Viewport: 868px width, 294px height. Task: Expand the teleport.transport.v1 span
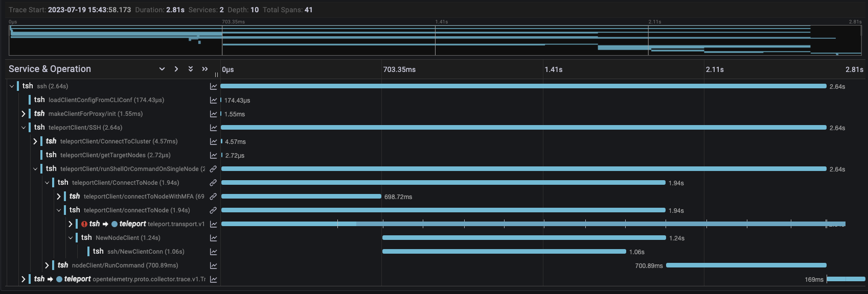pos(71,224)
